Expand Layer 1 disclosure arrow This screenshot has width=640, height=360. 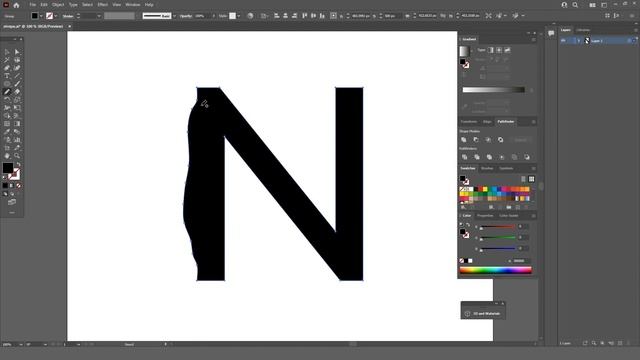tap(578, 41)
